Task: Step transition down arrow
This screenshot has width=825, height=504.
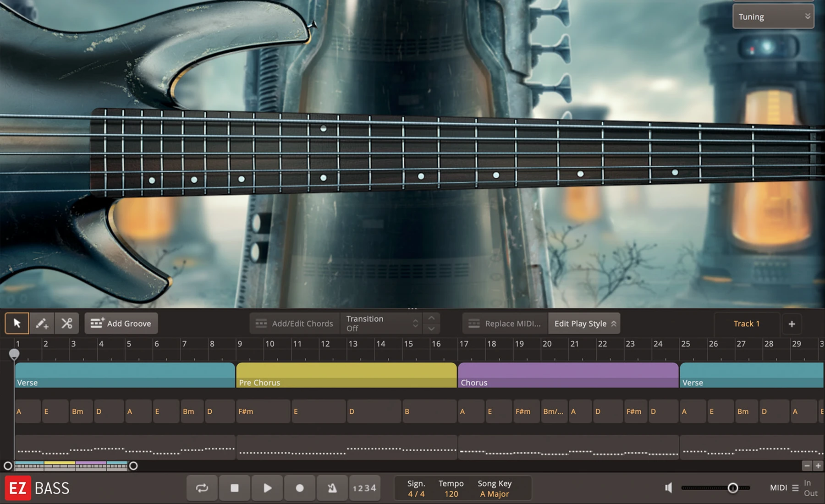Action: 431,329
